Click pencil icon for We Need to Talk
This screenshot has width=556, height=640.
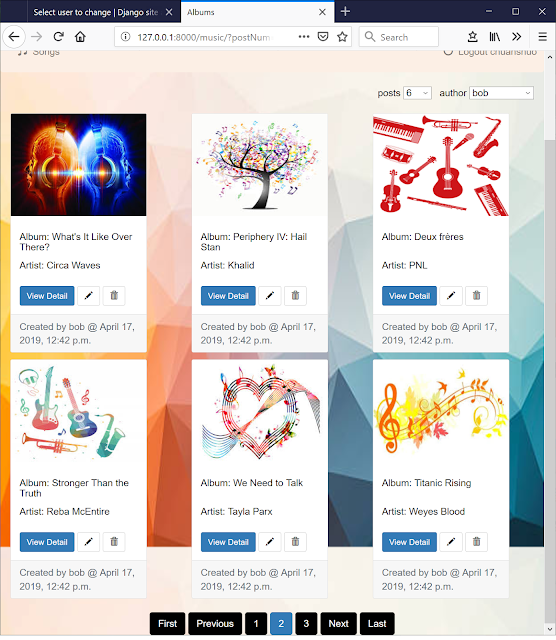click(x=269, y=542)
